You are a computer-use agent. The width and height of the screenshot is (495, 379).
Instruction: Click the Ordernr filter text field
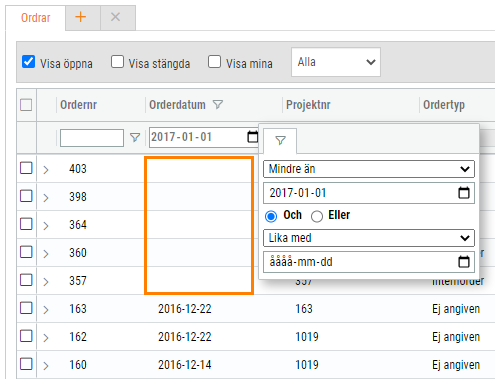[x=92, y=138]
